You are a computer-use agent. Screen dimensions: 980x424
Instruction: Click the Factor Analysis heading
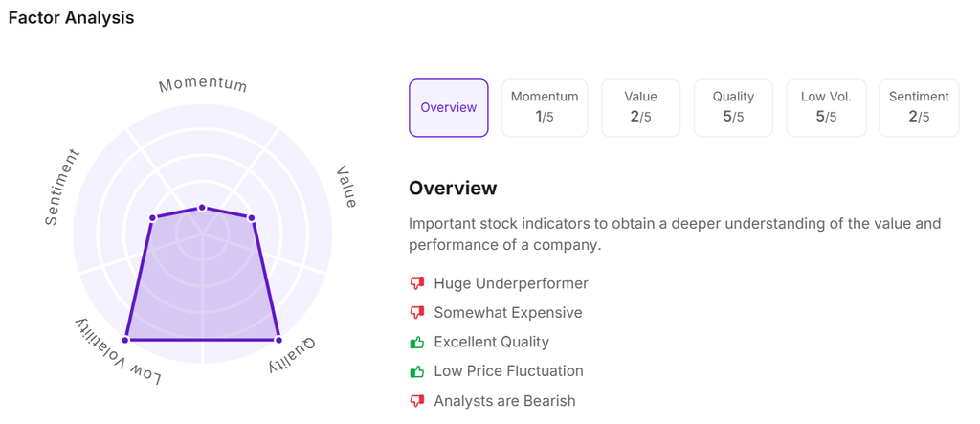click(71, 17)
